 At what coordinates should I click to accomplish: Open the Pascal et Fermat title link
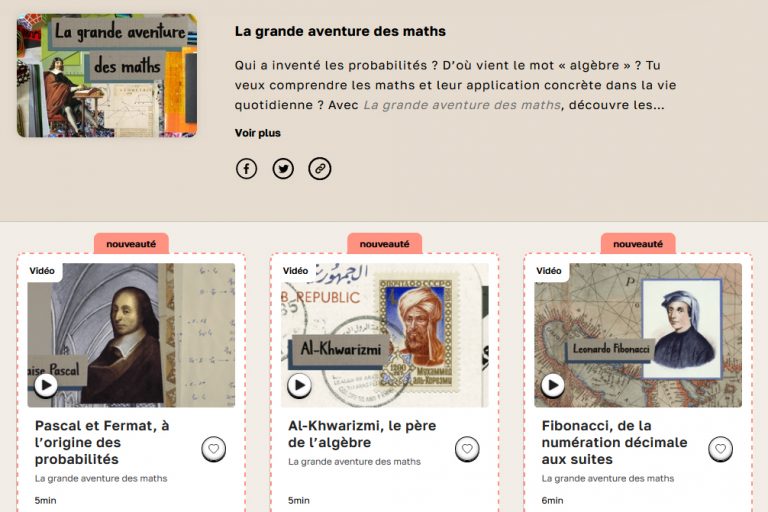click(102, 442)
